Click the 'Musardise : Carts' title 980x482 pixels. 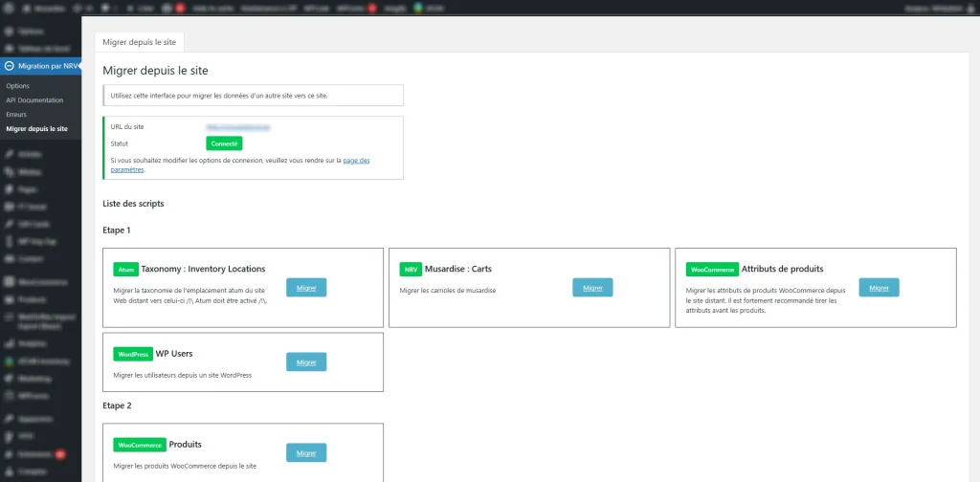click(x=458, y=269)
